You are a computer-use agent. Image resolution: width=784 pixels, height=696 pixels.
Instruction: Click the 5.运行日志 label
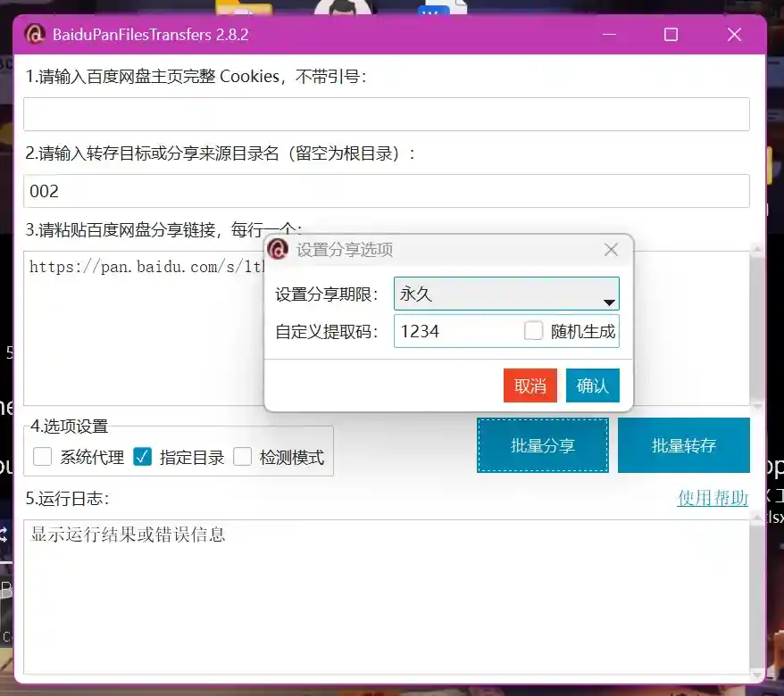[68, 498]
